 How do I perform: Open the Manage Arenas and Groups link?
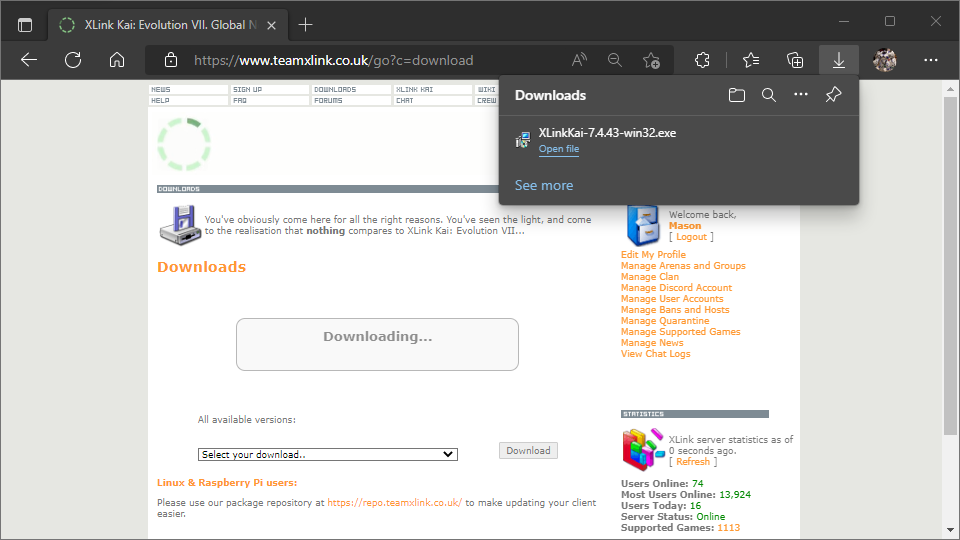click(x=682, y=266)
